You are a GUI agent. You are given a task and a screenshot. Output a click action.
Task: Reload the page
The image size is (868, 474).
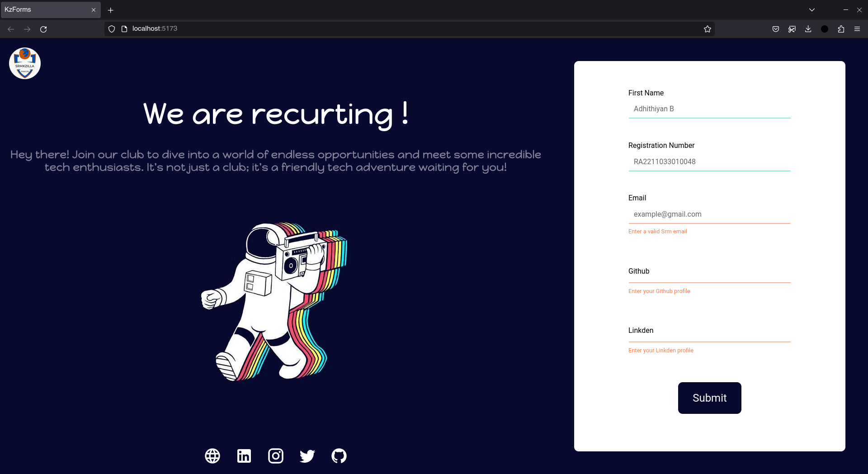[x=43, y=29]
